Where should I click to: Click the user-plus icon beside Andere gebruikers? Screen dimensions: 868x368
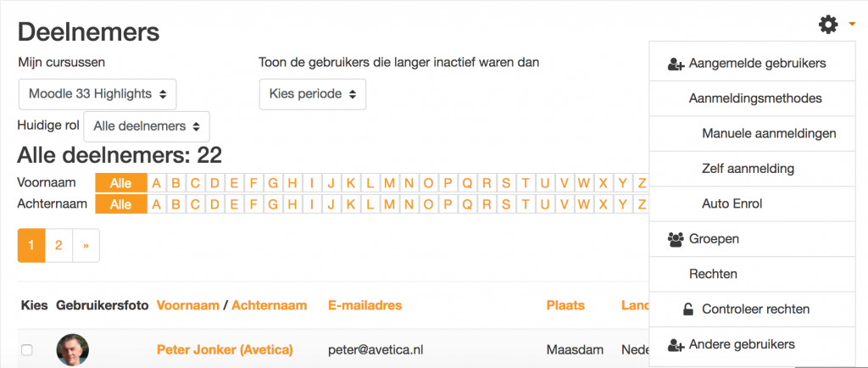(x=676, y=345)
